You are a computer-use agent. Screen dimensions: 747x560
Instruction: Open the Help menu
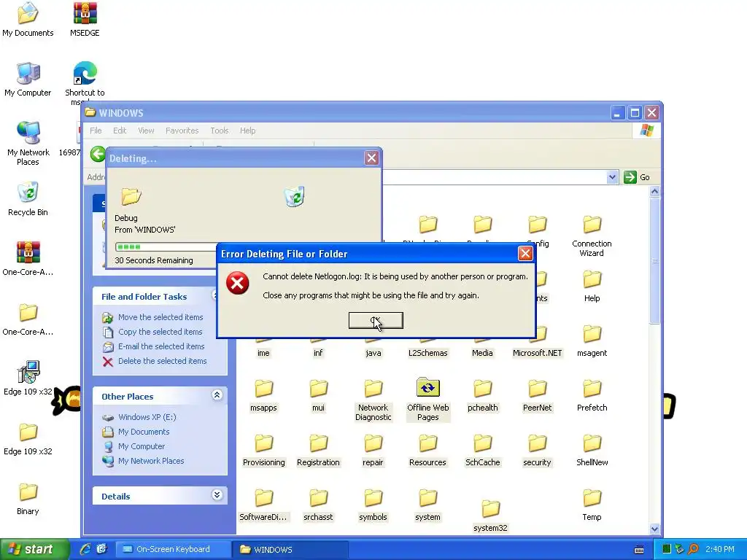(248, 131)
